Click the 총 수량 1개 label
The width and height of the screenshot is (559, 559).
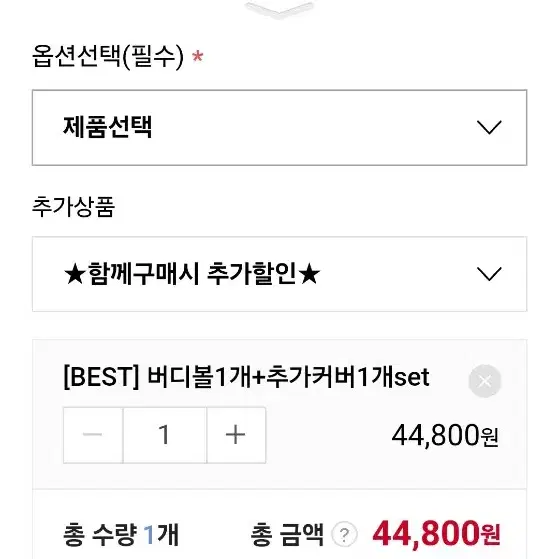[121, 534]
